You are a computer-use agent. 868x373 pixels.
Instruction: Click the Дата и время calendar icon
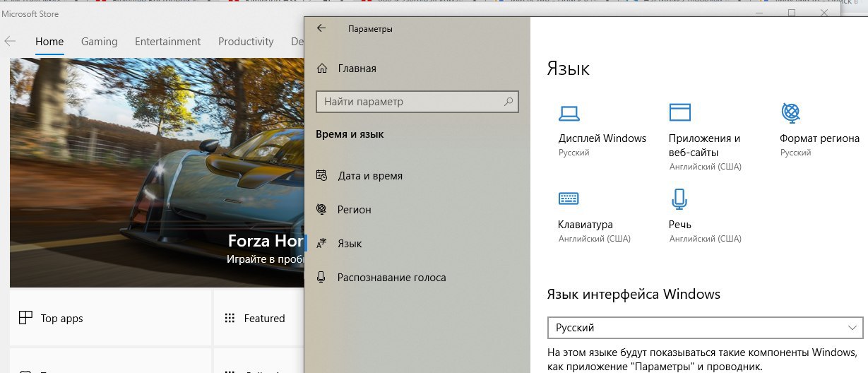pyautogui.click(x=321, y=175)
